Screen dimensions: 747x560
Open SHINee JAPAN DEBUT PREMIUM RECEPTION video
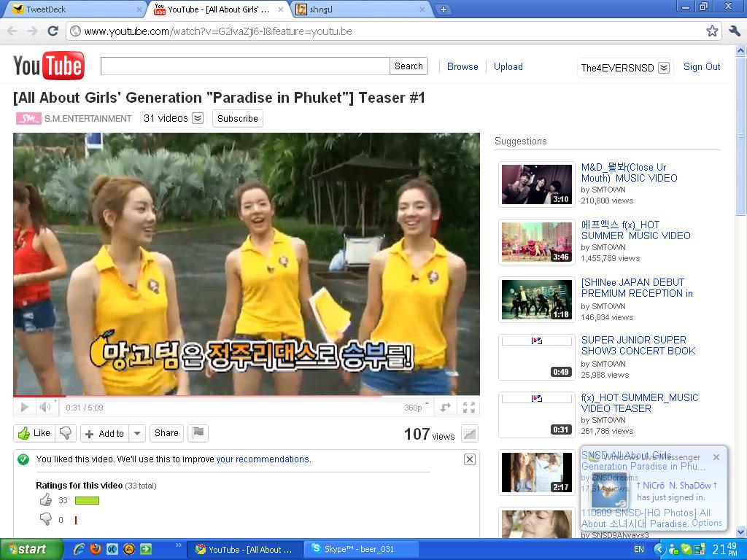coord(637,287)
